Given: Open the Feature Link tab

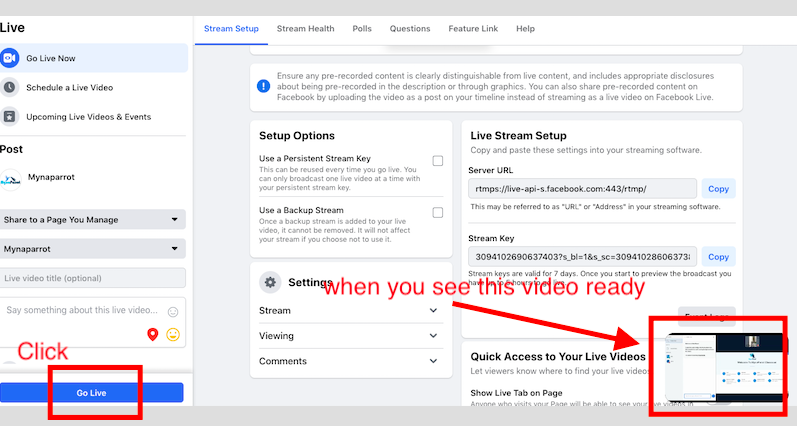Looking at the screenshot, I should pos(473,29).
